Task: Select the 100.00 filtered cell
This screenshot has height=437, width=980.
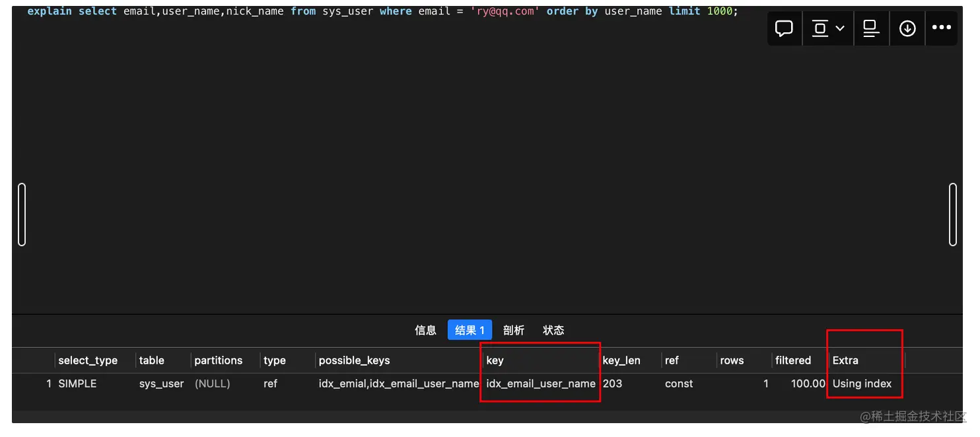Action: 808,384
